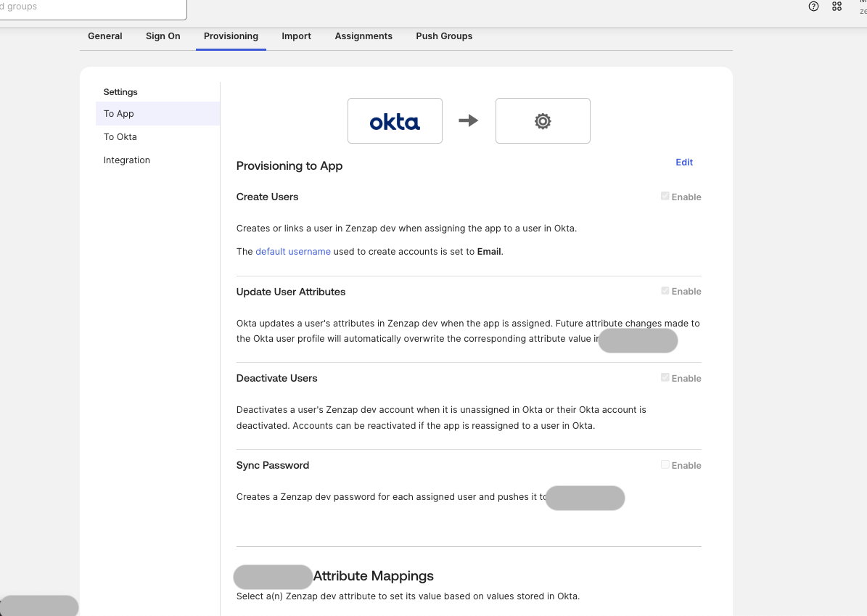Open the Import tab
The image size is (867, 616).
(x=296, y=36)
